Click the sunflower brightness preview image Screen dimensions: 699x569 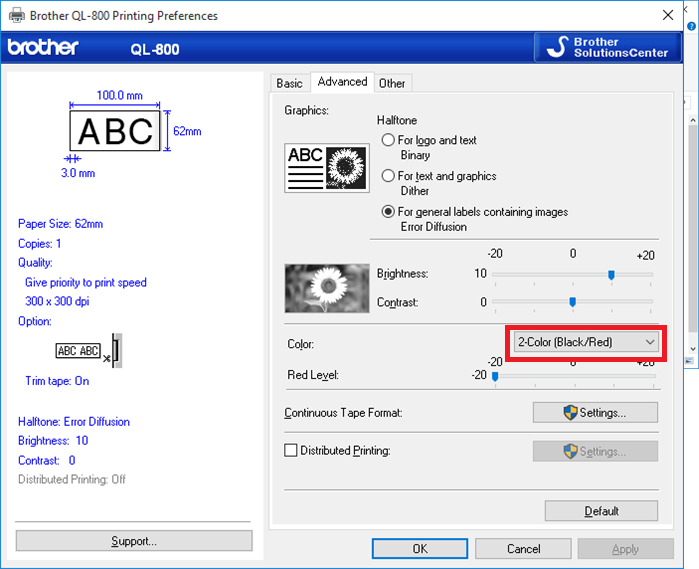326,285
